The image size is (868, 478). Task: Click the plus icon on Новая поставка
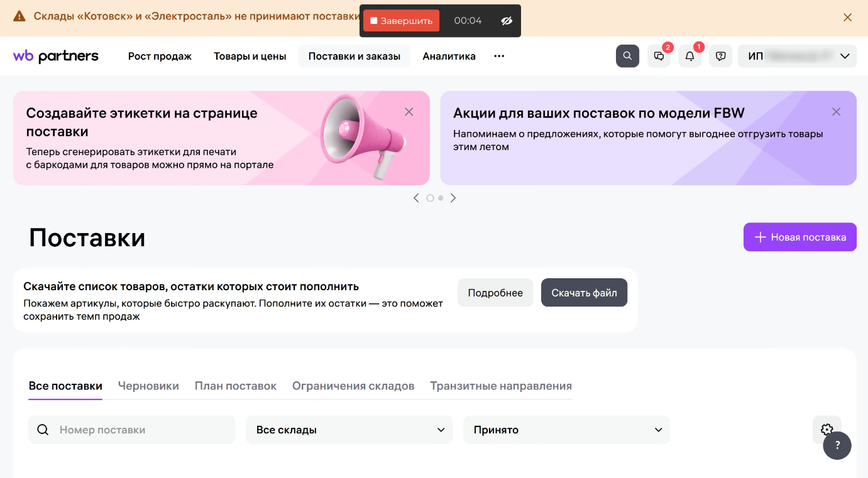[760, 237]
